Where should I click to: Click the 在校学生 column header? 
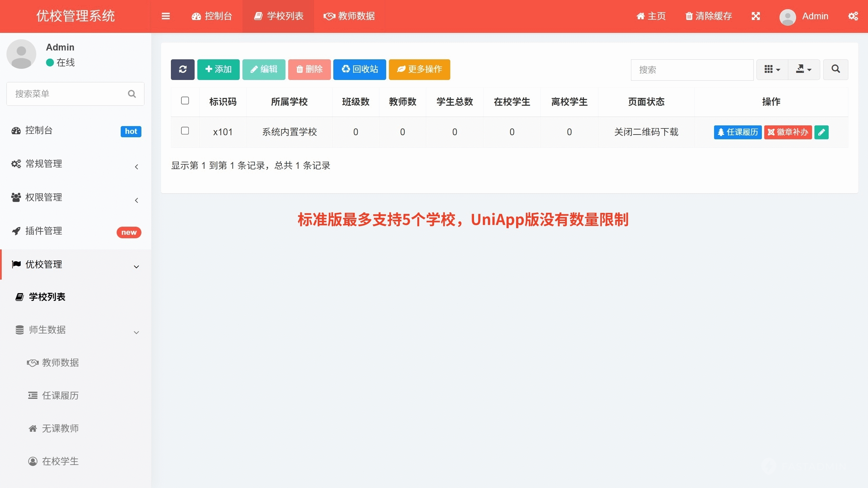click(512, 102)
